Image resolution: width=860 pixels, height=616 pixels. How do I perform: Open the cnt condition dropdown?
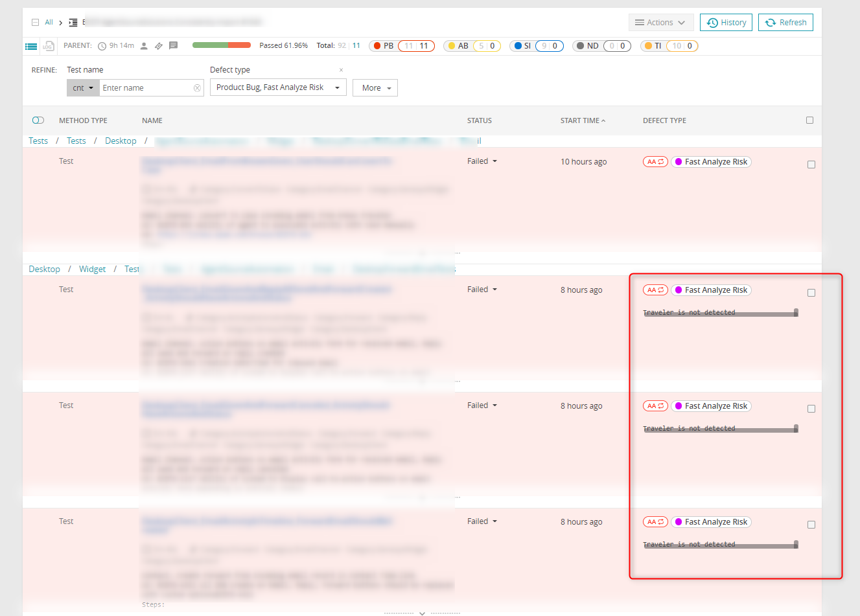tap(83, 88)
